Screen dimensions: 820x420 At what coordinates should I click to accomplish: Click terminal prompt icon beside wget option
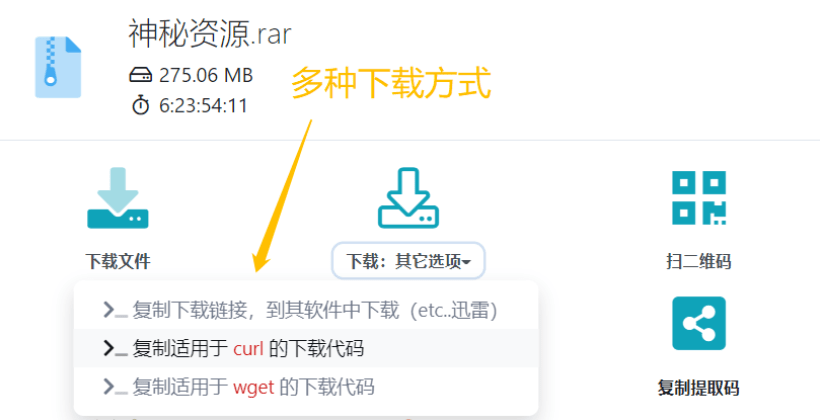point(115,387)
